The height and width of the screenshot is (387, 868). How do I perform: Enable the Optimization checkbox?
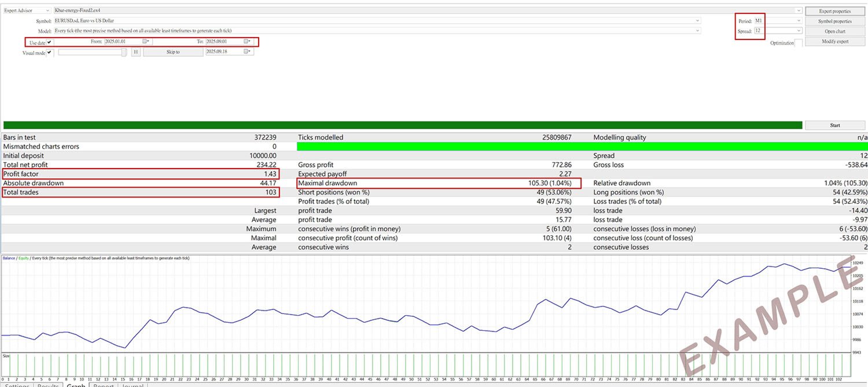(798, 43)
